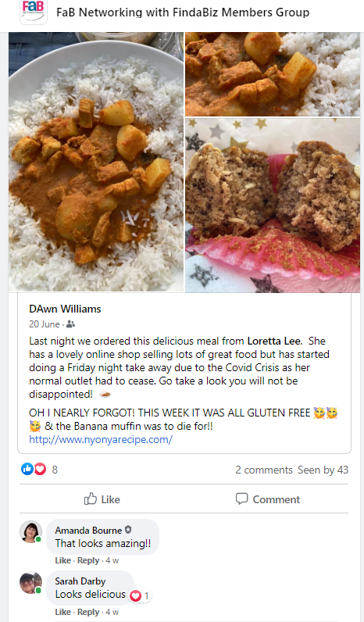Open Loretta Lee's tagged profile link

click(x=274, y=341)
